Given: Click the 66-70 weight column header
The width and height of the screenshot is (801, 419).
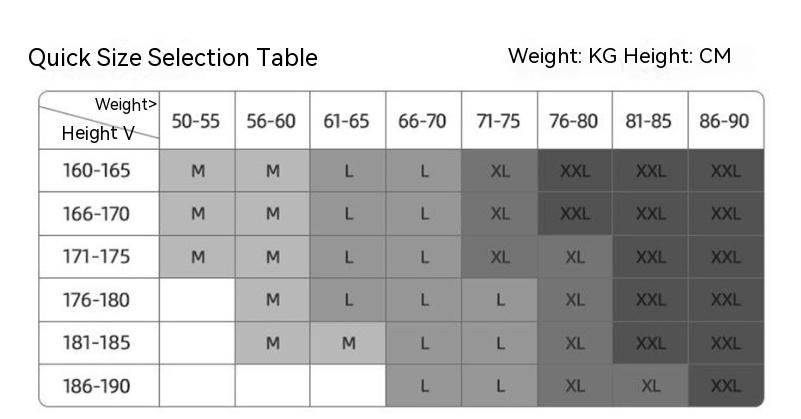Looking at the screenshot, I should point(423,121).
